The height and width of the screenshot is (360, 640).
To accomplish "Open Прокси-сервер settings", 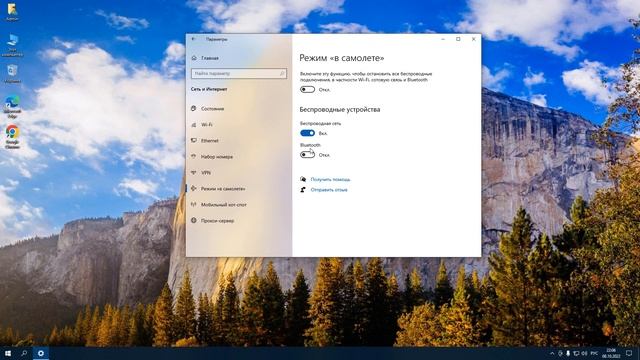I will (x=213, y=220).
